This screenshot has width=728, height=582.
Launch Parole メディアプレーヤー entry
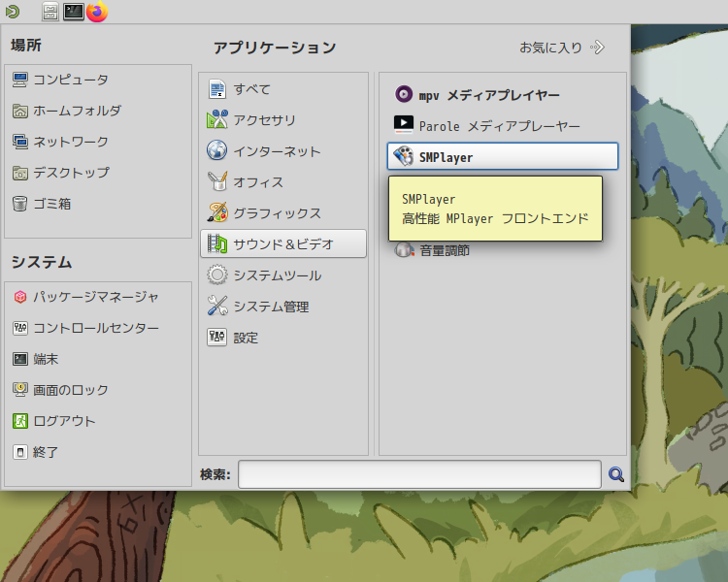tap(503, 126)
